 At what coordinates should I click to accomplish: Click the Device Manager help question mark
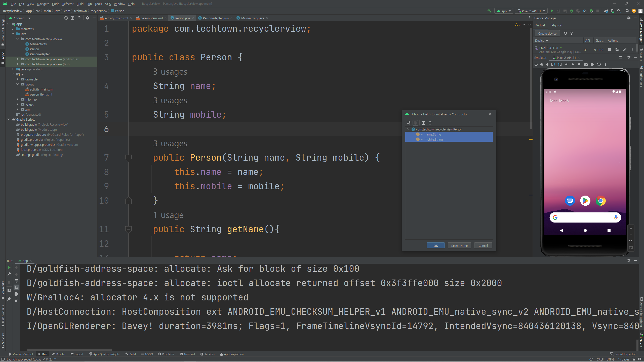[x=572, y=33]
